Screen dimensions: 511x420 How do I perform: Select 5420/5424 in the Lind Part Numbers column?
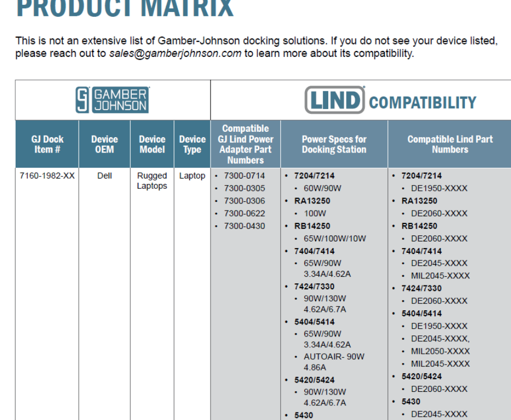[421, 377]
